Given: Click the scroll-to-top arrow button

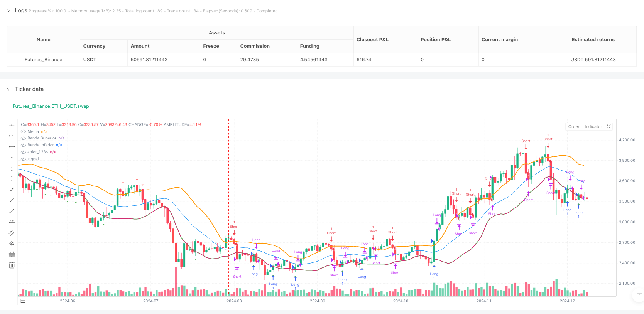Looking at the screenshot, I should [639, 296].
